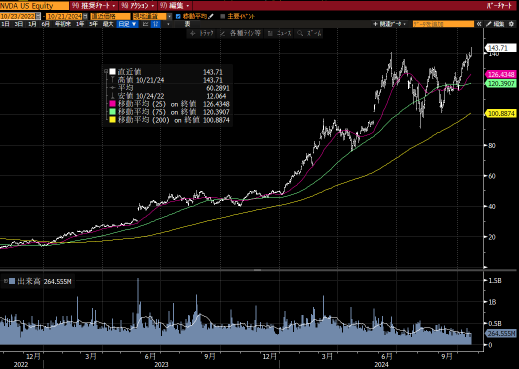Open the end date calendar picker icon

point(85,16)
